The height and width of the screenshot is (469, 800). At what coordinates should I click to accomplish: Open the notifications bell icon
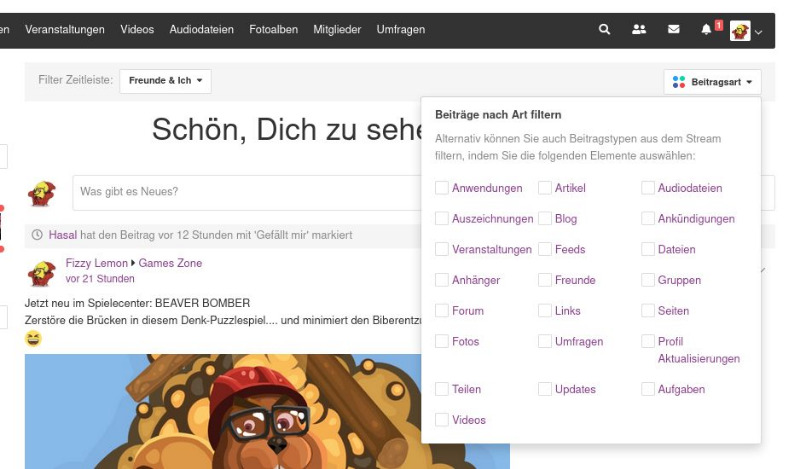(707, 30)
